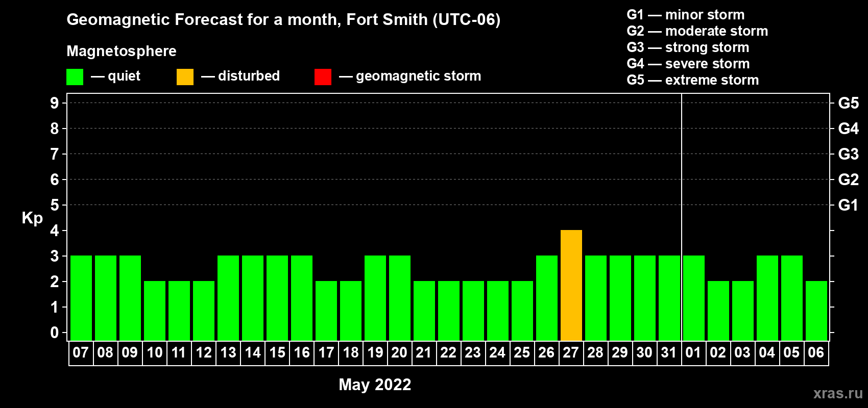Select the date label 20 on the axis

tap(399, 353)
